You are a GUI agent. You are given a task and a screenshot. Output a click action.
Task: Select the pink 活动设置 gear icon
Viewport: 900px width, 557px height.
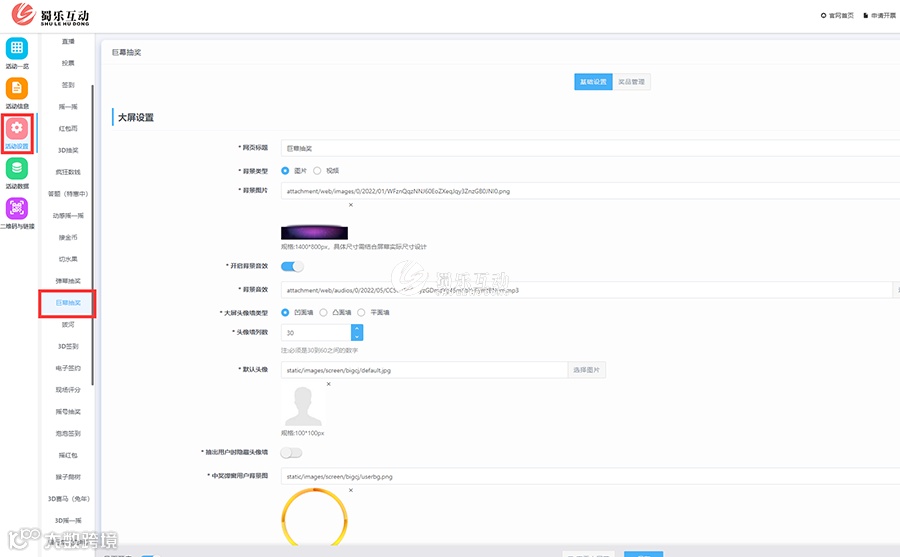coord(17,128)
